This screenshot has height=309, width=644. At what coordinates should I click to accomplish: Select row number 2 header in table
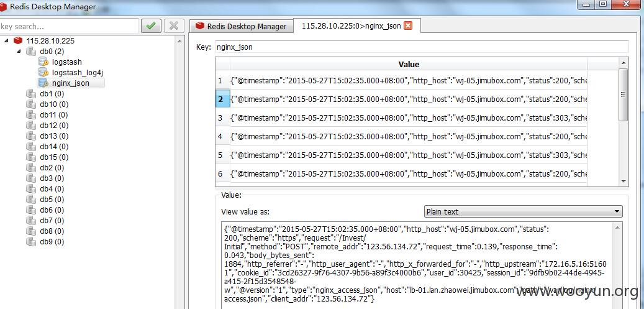[x=222, y=99]
